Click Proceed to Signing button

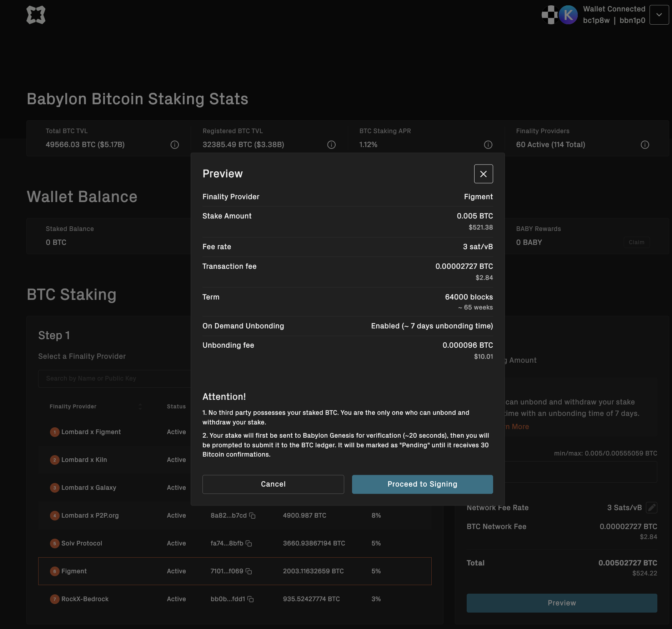(422, 484)
